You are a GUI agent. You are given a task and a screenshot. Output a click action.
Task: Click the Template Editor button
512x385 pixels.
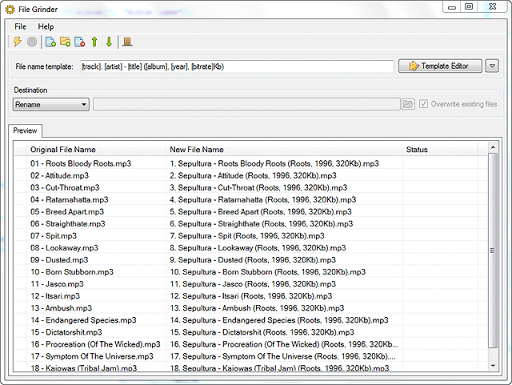(x=440, y=66)
